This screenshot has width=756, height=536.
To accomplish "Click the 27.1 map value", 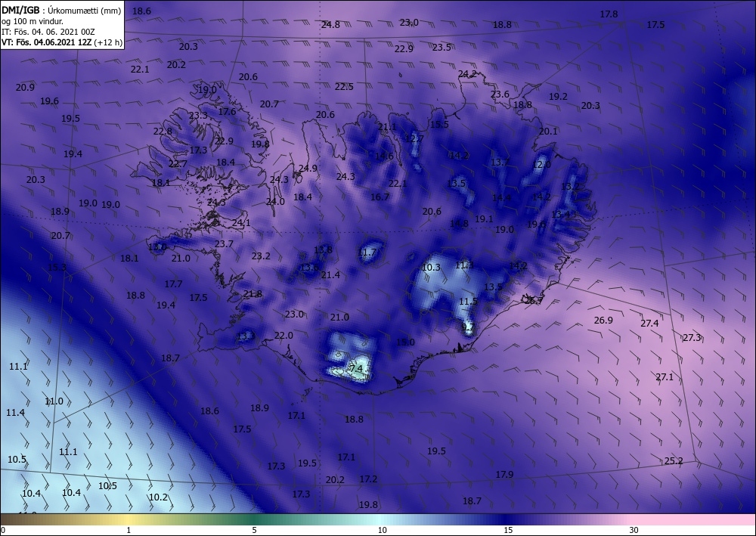I will 665,377.
